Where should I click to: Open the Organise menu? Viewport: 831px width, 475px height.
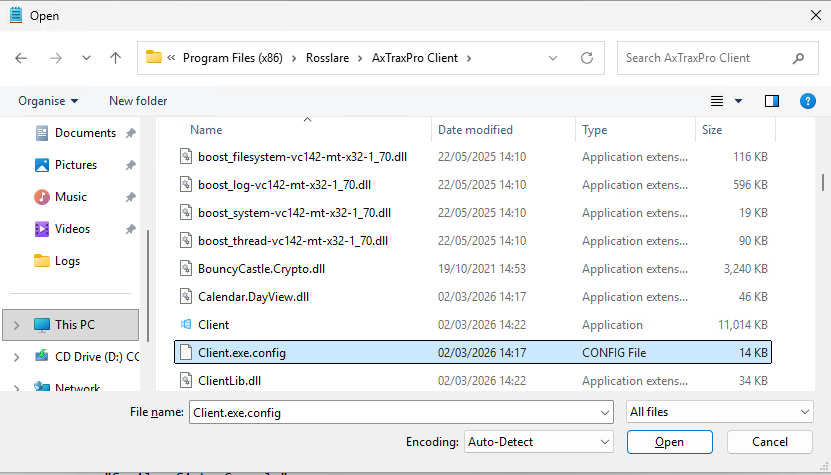pos(47,101)
